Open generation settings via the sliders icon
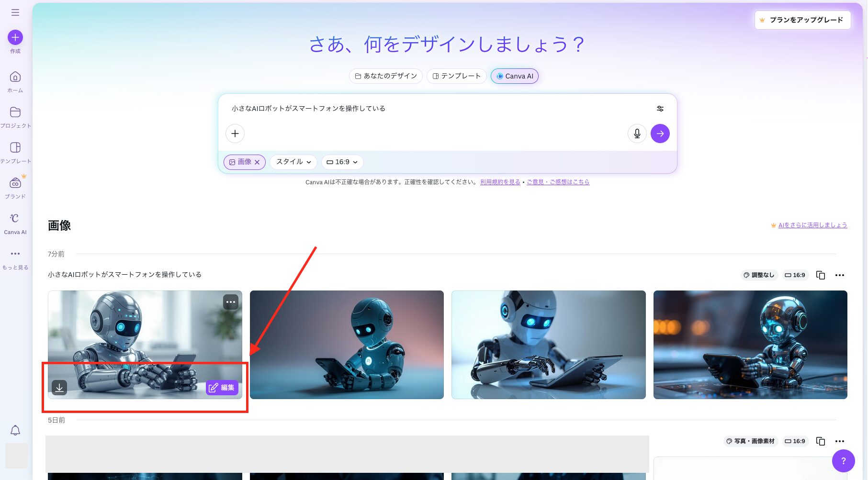The width and height of the screenshot is (868, 480). point(660,108)
